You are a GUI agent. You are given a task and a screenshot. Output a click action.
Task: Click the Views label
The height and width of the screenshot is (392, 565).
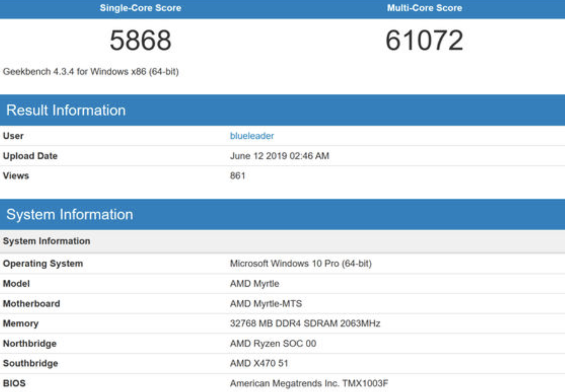[x=16, y=176]
